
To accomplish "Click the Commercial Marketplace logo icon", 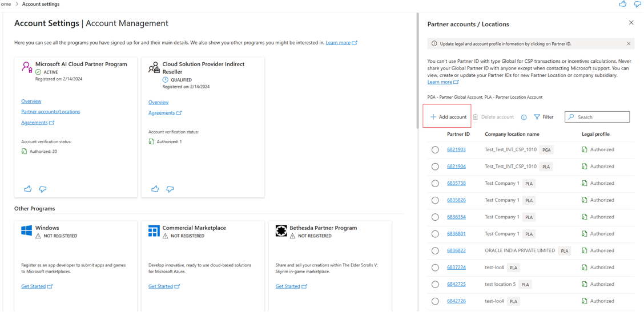I will point(154,230).
